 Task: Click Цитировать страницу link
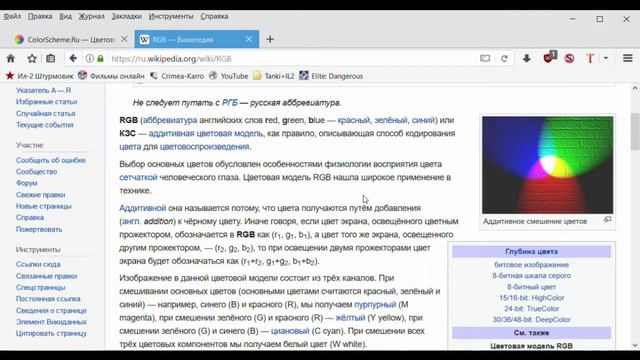(x=51, y=333)
